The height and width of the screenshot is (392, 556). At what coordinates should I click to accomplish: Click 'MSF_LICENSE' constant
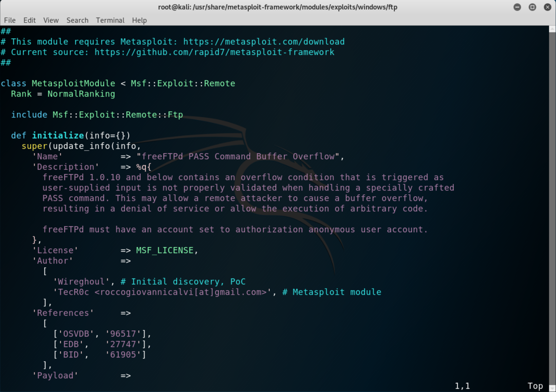point(165,250)
